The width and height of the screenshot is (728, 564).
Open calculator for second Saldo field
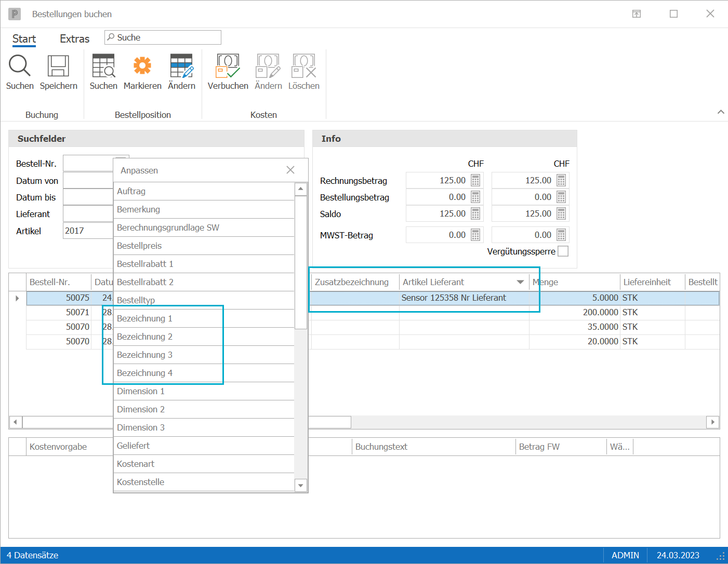tap(561, 213)
